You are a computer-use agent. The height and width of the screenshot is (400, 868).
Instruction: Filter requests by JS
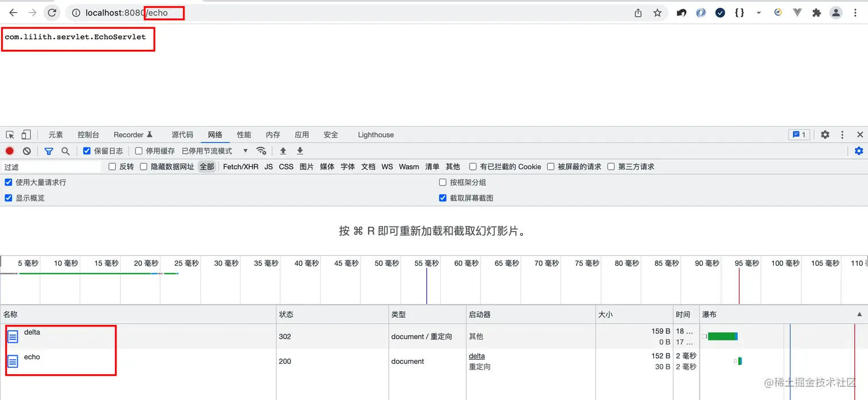coord(269,166)
